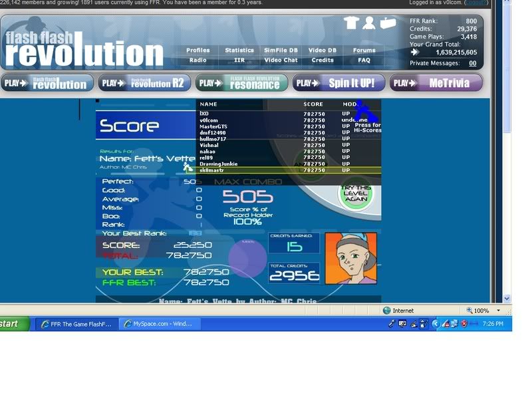Click the FFR Rank value 800

coord(471,21)
